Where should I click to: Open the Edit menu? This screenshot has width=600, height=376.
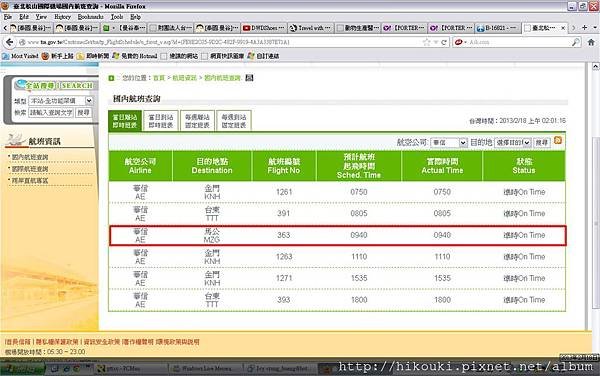[x=24, y=17]
